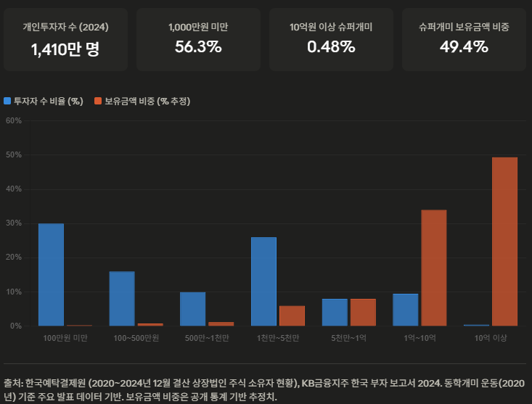Toggle the 보유금액 비중 (% 추정) legend label

(147, 101)
